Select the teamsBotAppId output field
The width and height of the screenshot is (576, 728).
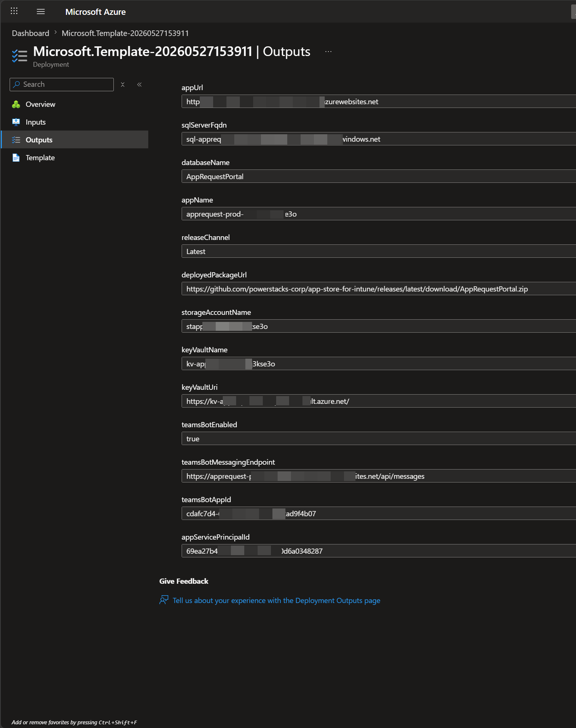coord(378,514)
